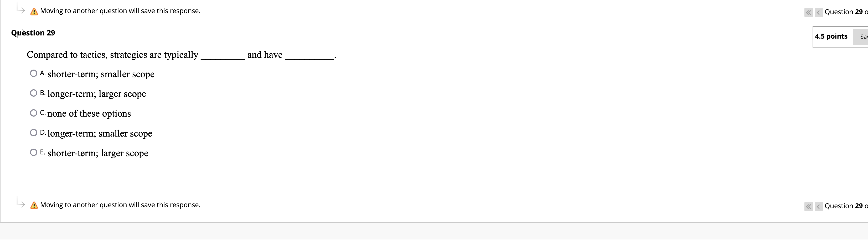Click the Question 29 heading
The height and width of the screenshot is (240, 868).
33,33
